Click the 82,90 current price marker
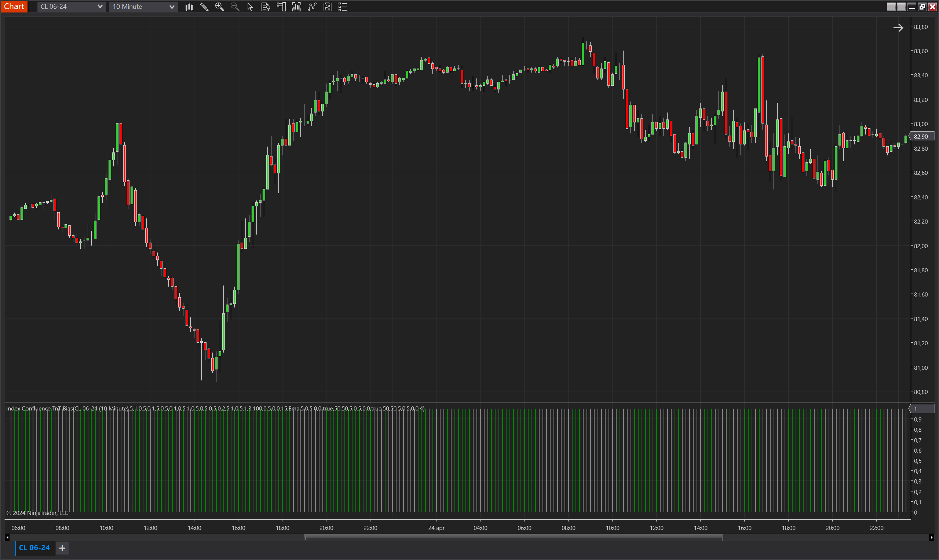Screen dimensions: 939x560 click(x=922, y=136)
